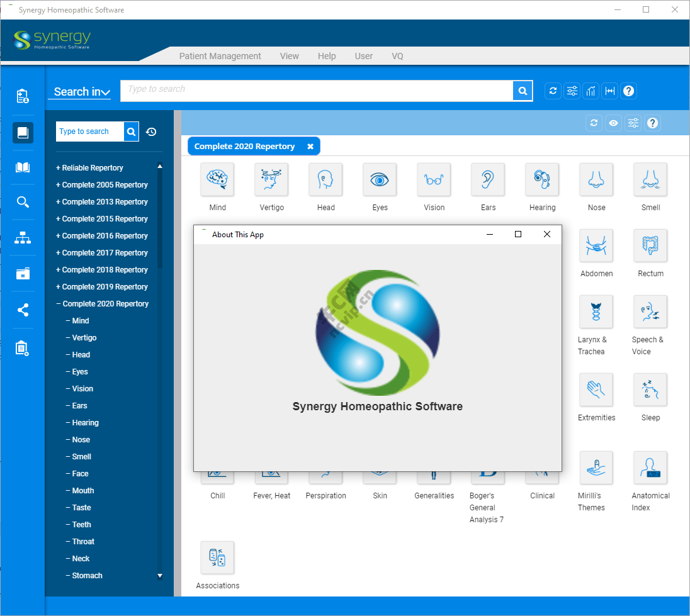Image resolution: width=690 pixels, height=616 pixels.
Task: Toggle the eye visibility icon in repertory toolbar
Action: pos(613,123)
